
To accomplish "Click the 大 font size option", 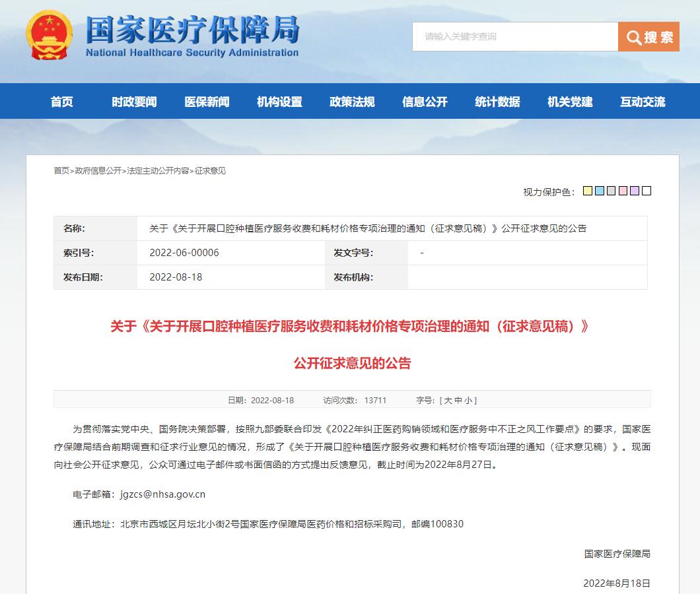I will [447, 399].
